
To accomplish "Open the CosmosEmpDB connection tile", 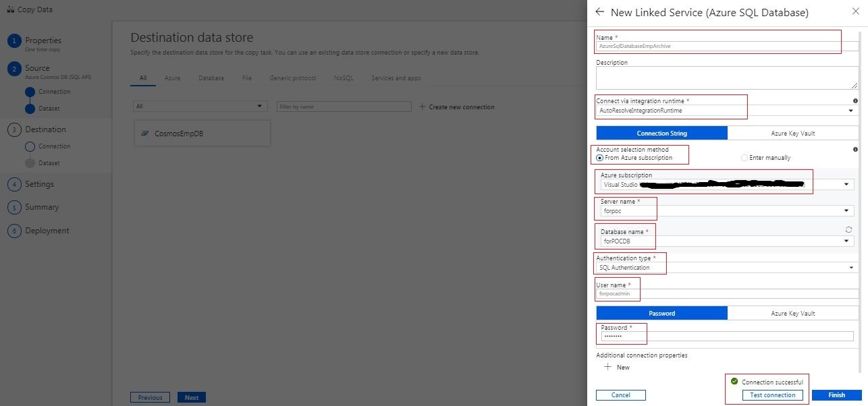I will click(201, 133).
